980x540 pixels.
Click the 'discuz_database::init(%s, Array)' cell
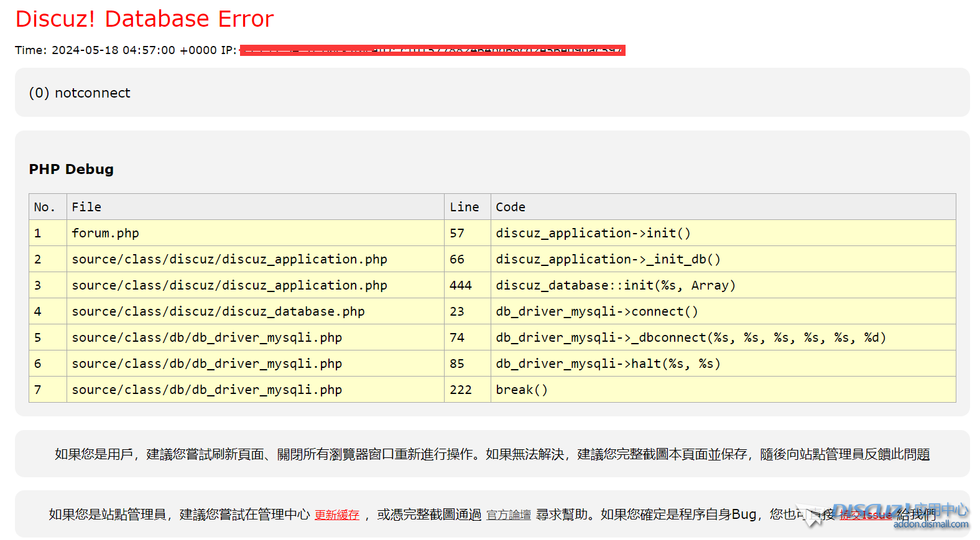(x=723, y=285)
